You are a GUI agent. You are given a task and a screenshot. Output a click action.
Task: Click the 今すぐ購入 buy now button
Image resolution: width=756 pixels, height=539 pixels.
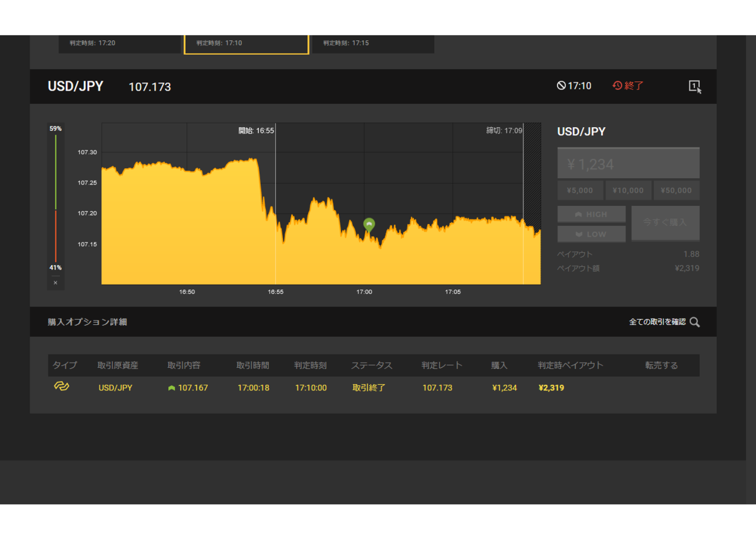(665, 223)
